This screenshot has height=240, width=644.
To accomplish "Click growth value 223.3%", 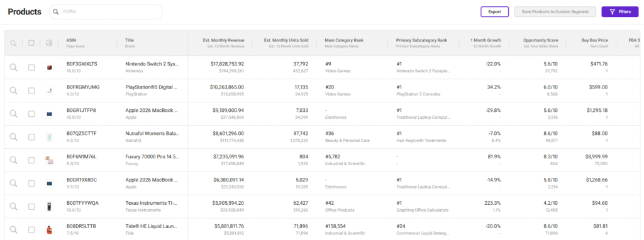I will click(492, 203).
